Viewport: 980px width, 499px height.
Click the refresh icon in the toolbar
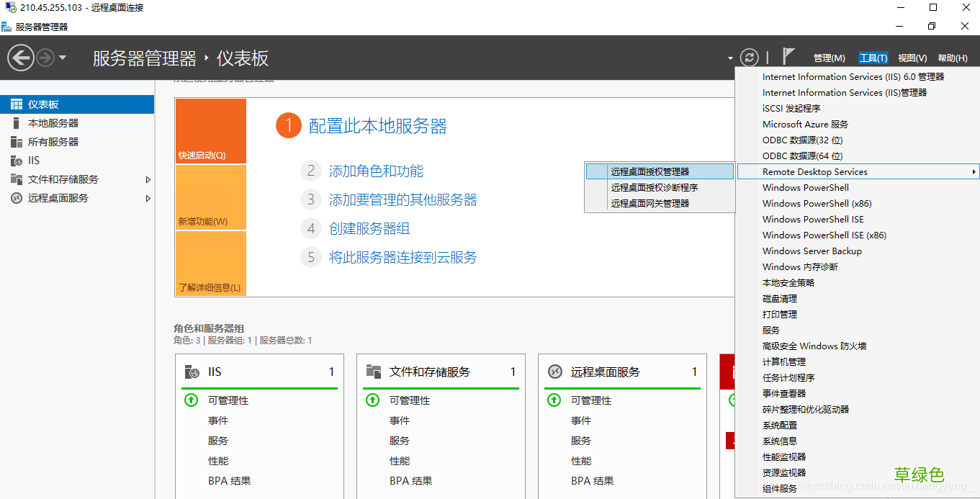point(748,57)
